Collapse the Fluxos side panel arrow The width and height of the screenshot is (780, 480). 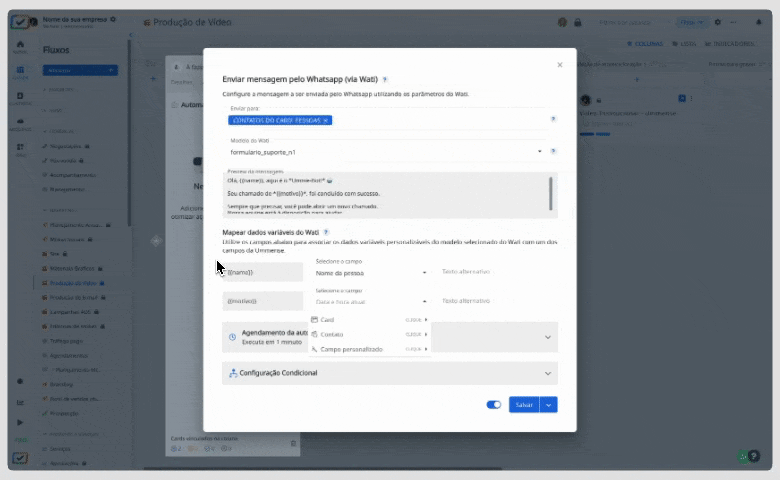tap(131, 35)
